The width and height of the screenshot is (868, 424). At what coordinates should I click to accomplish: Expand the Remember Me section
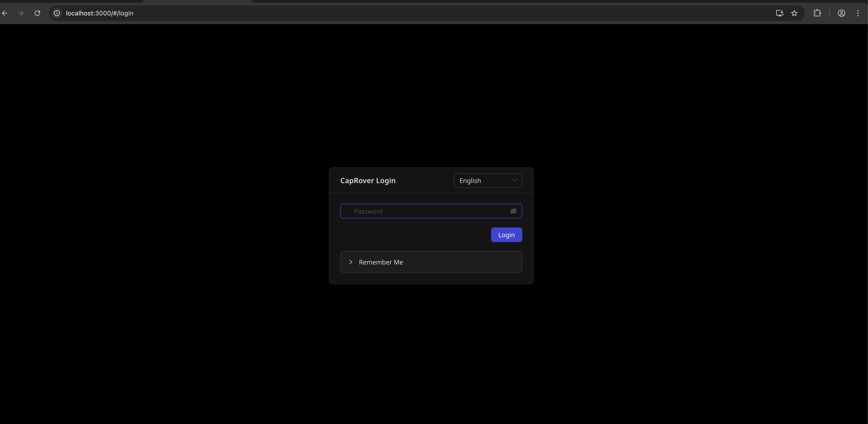(x=431, y=262)
